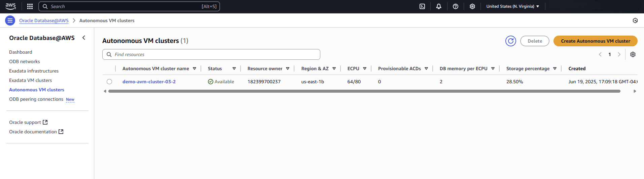Viewport: 644px width, 179px height.
Task: Click the AWS logo home icon
Action: [x=10, y=6]
